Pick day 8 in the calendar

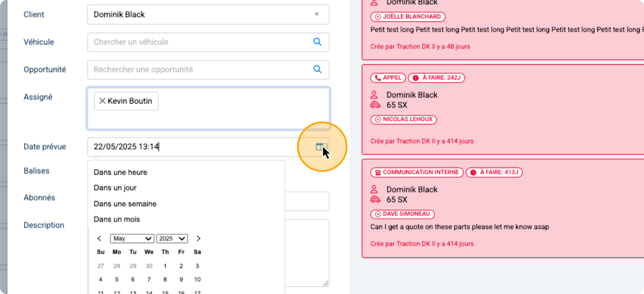pos(165,279)
